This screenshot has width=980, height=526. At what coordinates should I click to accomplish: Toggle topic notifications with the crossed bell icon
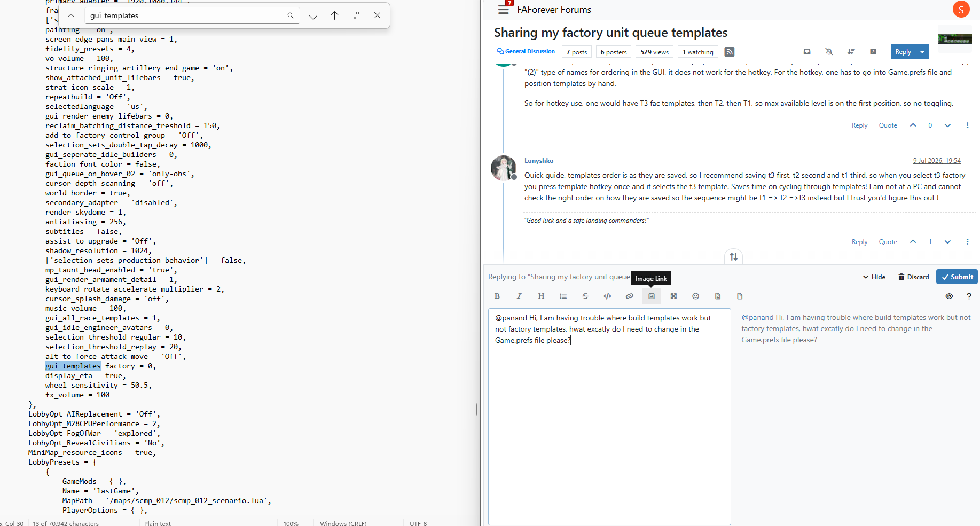click(829, 52)
